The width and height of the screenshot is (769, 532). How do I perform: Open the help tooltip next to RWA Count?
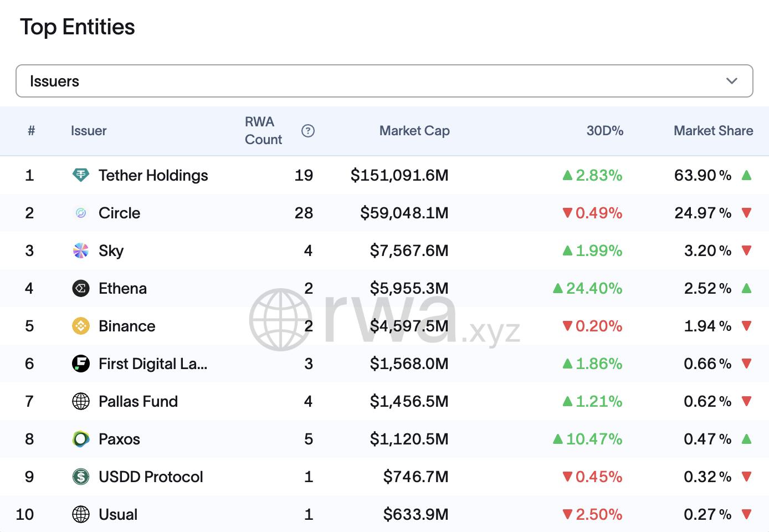(308, 131)
